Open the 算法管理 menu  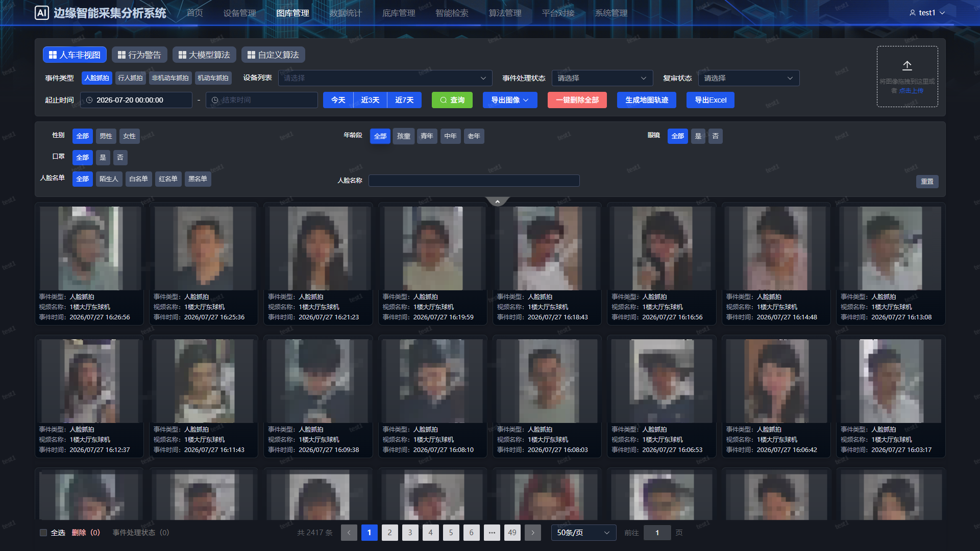tap(505, 13)
